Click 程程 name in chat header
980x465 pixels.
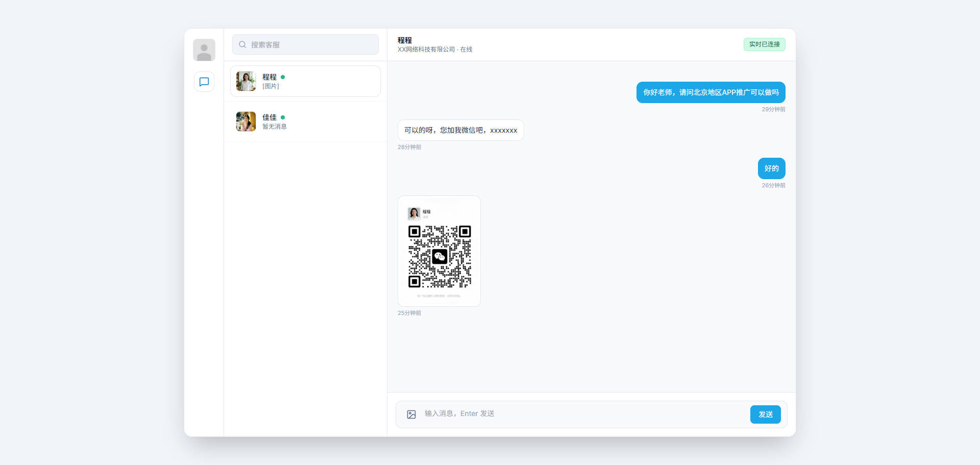(x=405, y=40)
